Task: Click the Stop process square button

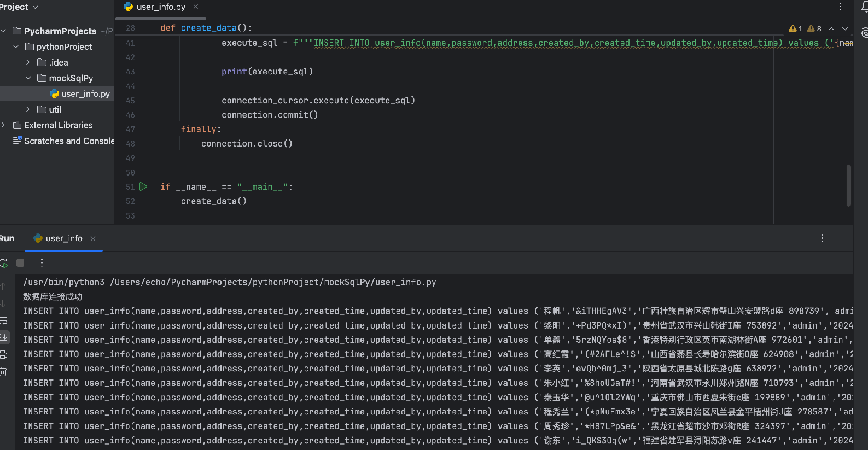Action: pos(20,263)
